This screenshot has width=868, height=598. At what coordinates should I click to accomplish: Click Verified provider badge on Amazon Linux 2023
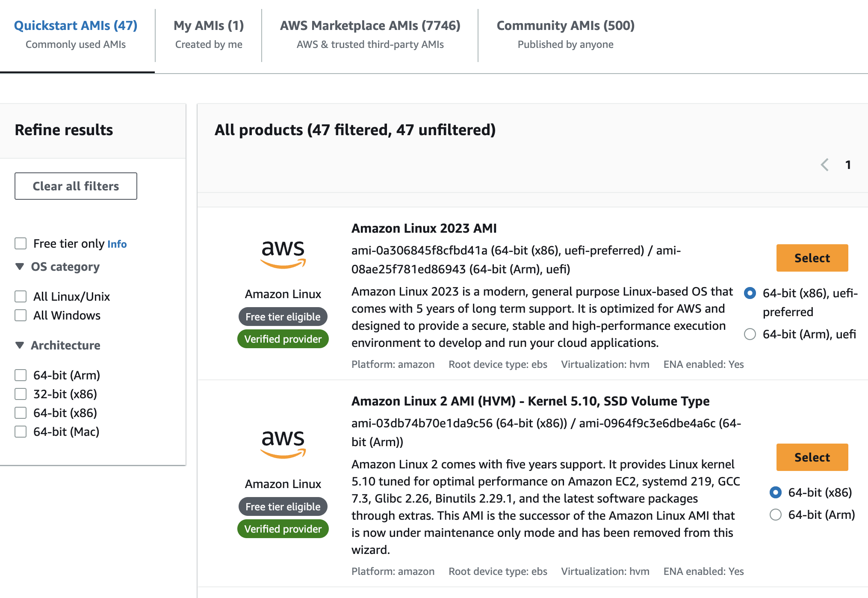283,339
